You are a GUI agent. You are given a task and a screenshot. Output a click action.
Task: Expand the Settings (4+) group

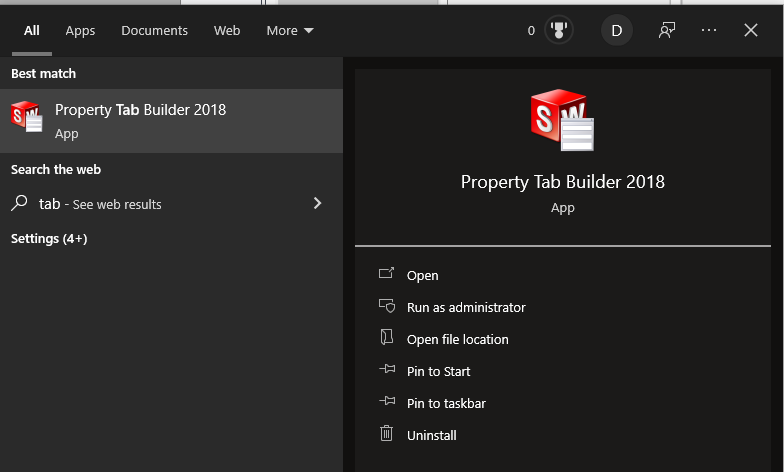[49, 238]
